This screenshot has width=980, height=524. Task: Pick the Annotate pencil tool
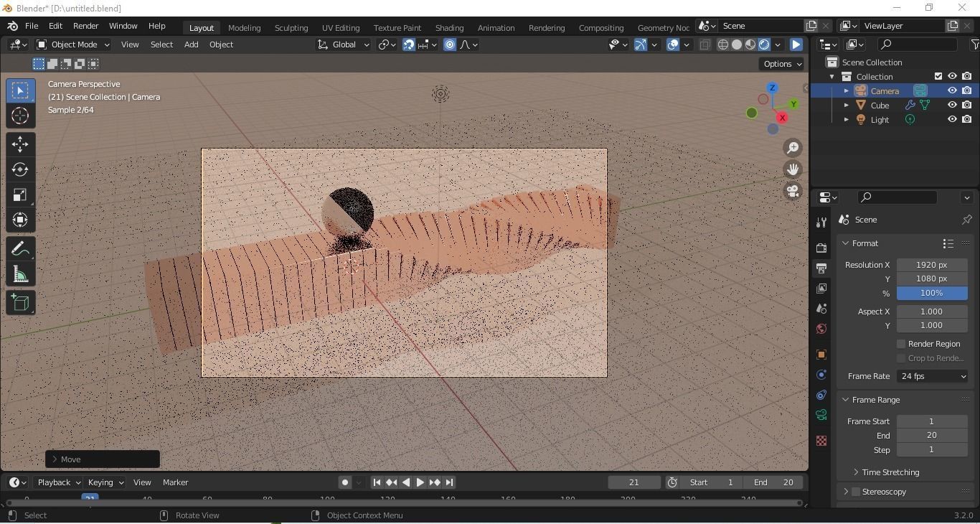[x=20, y=249]
